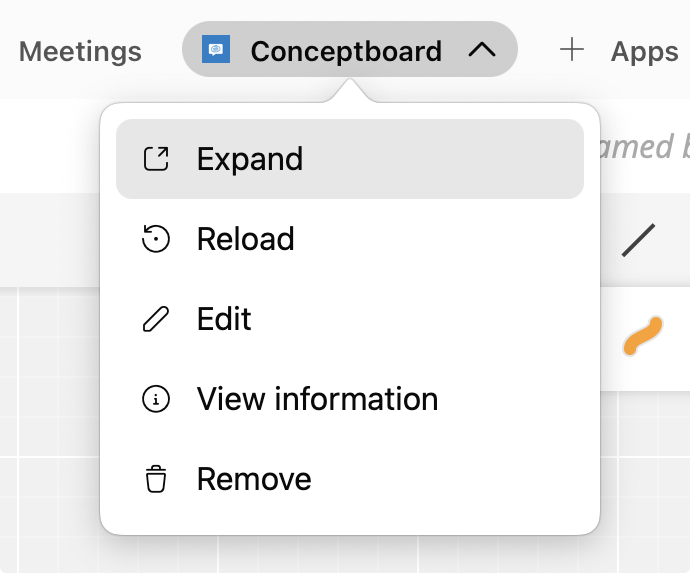Screen dimensions: 694x574
Task: Choose the Edit menu option
Action: (224, 319)
